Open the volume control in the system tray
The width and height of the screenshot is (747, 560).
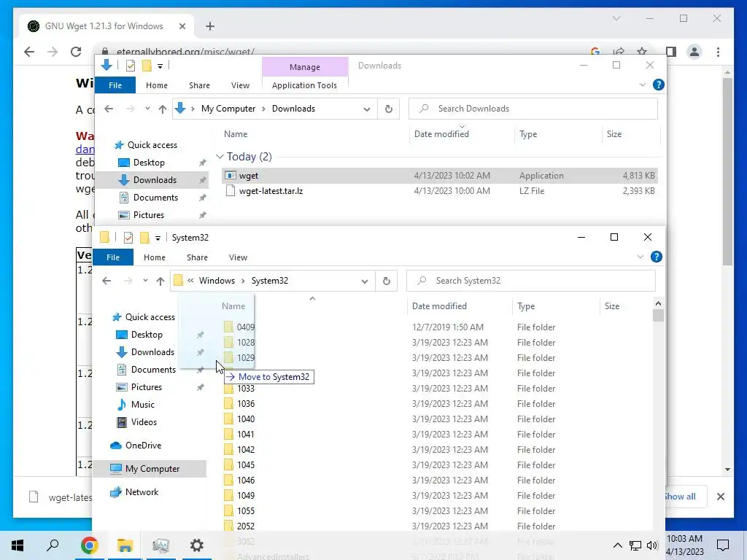(652, 545)
